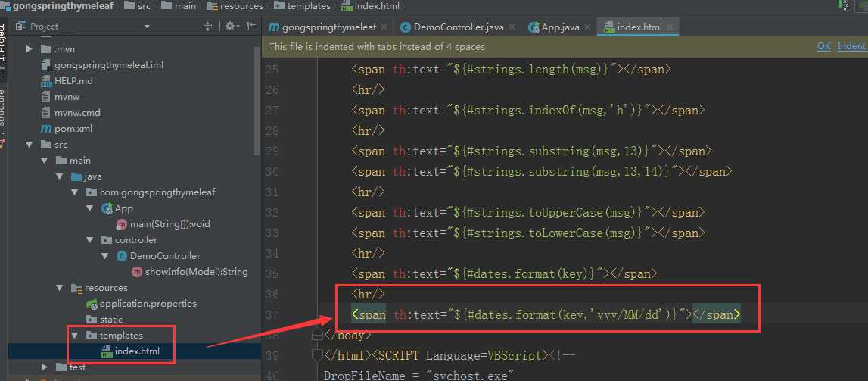Screen dimensions: 868x381
Task: Click the Scroll from Source icon in Project panel
Action: click(207, 26)
